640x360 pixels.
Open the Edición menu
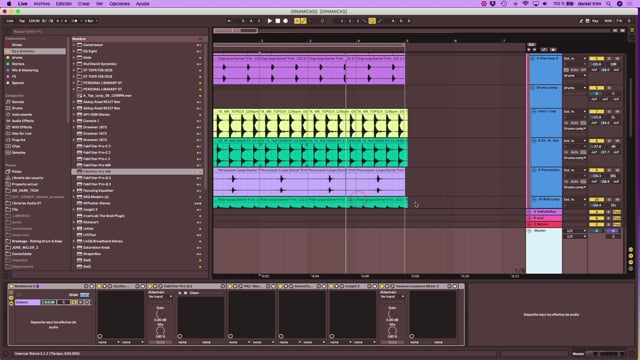64,4
